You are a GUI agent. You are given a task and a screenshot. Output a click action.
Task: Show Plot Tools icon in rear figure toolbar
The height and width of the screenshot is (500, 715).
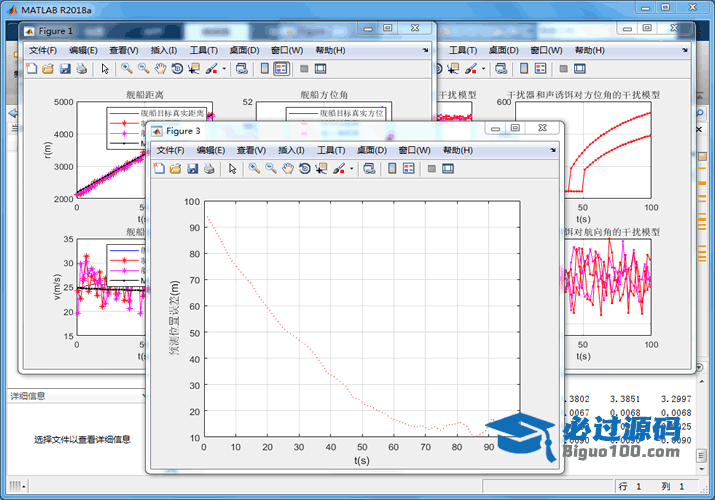pyautogui.click(x=580, y=69)
